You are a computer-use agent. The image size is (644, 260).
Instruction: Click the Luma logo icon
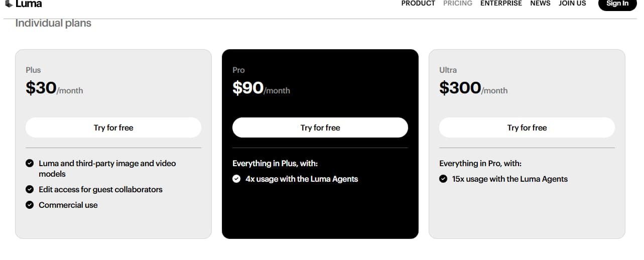point(9,4)
